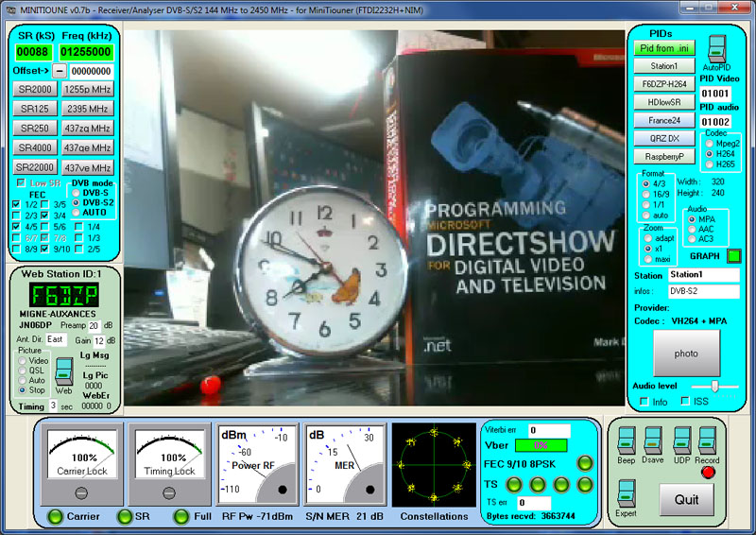The width and height of the screenshot is (756, 535).
Task: Click the Pid from .ini button
Action: [664, 48]
